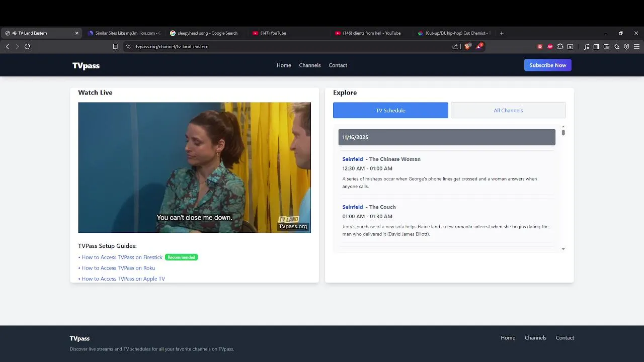
Task: Open the Brave Shields lion icon
Action: (x=467, y=46)
